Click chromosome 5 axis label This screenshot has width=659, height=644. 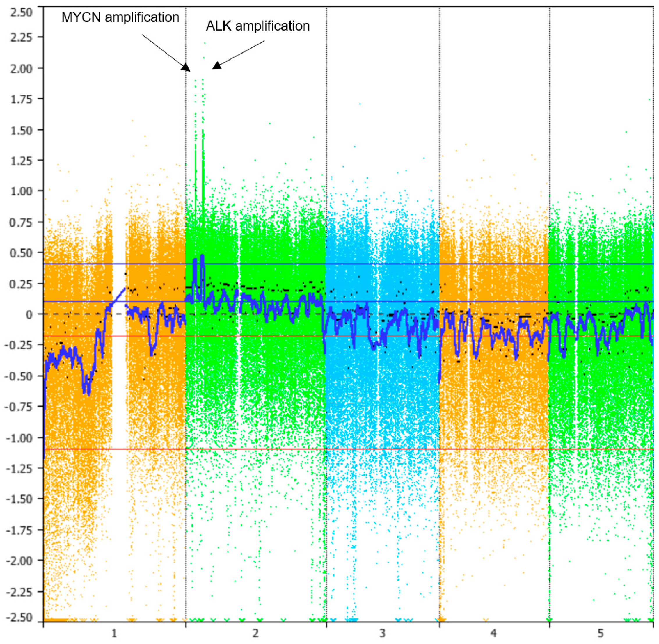[x=601, y=633]
